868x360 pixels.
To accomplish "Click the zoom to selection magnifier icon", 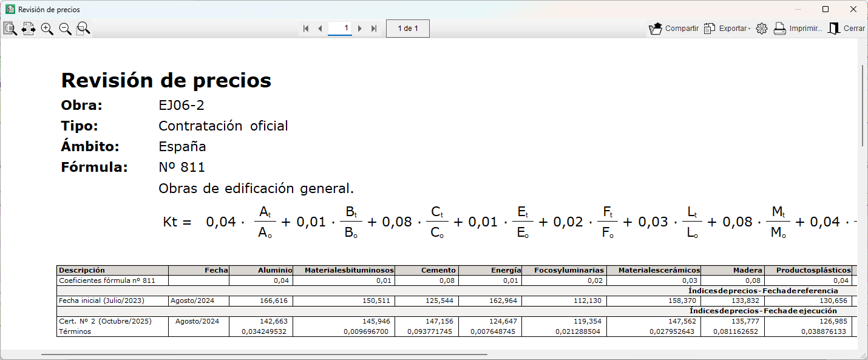I will point(83,29).
